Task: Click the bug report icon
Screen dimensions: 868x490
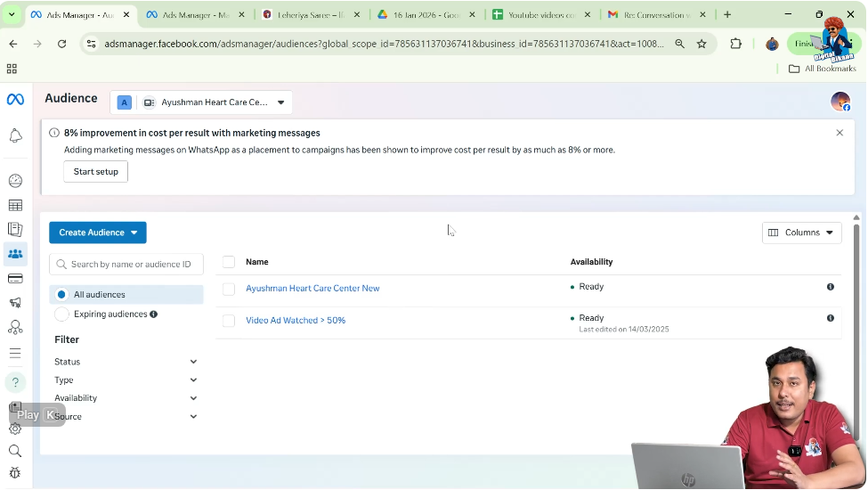Action: click(x=15, y=473)
